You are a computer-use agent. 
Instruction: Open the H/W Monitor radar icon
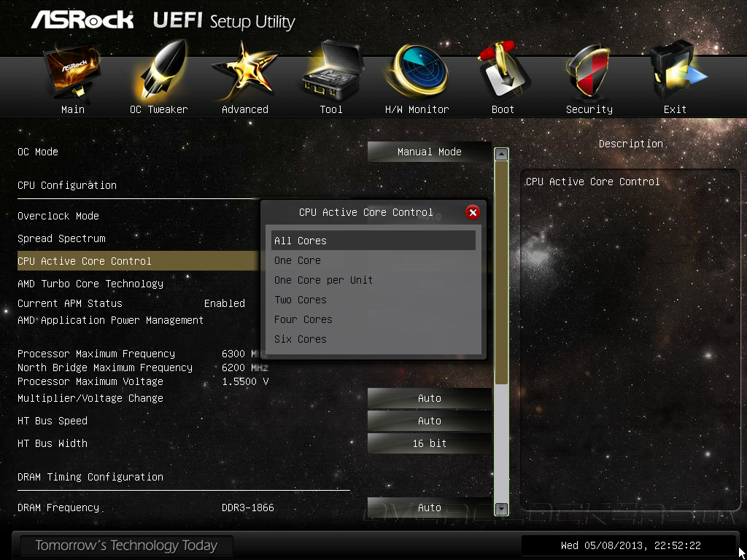click(417, 71)
